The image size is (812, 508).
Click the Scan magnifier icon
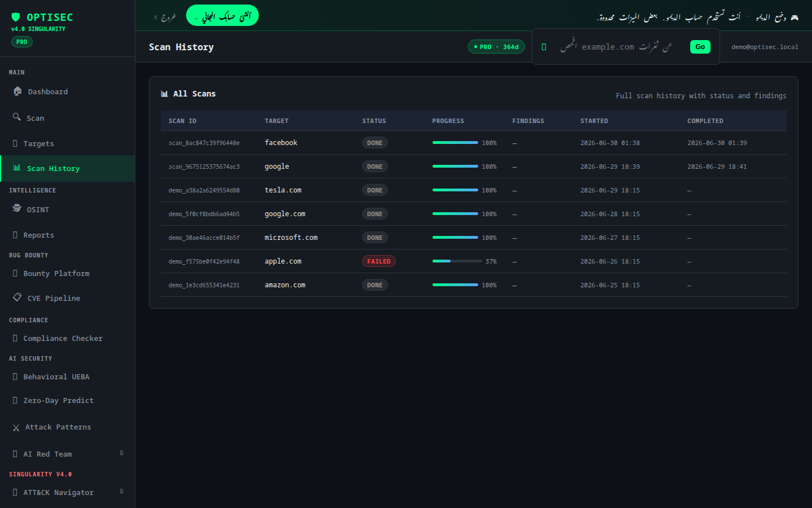click(x=17, y=117)
